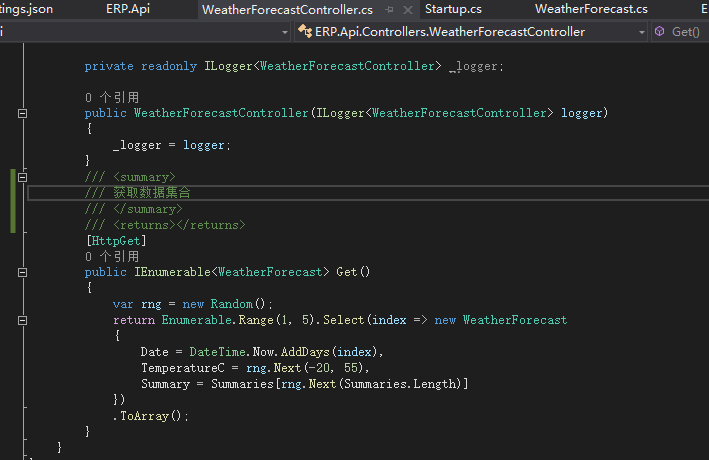Switch to the ERP.Api tab
The width and height of the screenshot is (709, 460).
coord(128,9)
